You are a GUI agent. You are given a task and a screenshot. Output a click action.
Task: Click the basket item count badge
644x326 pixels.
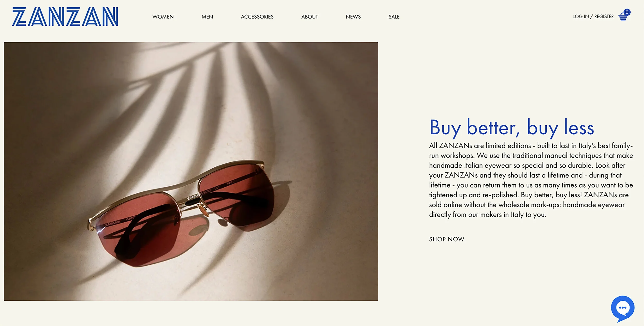(x=627, y=12)
